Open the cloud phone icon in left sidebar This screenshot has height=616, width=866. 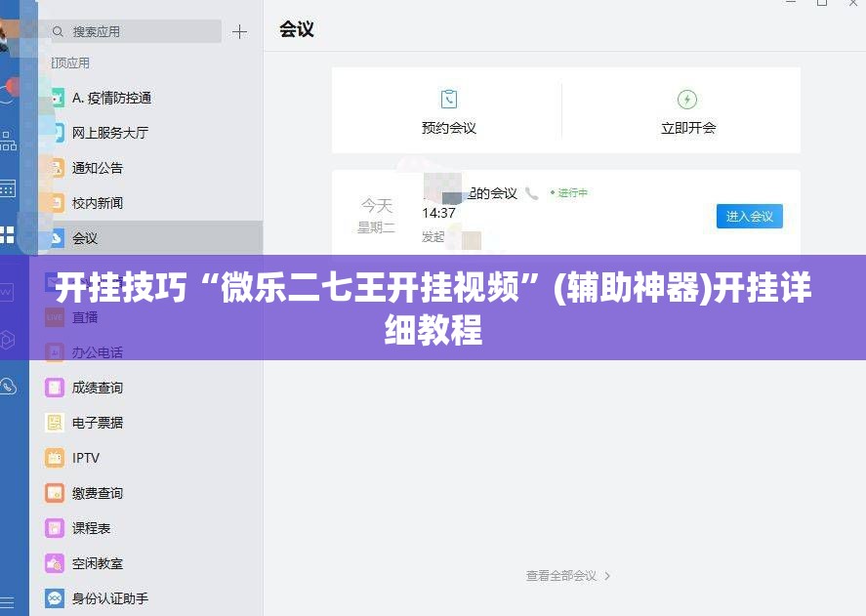8,386
